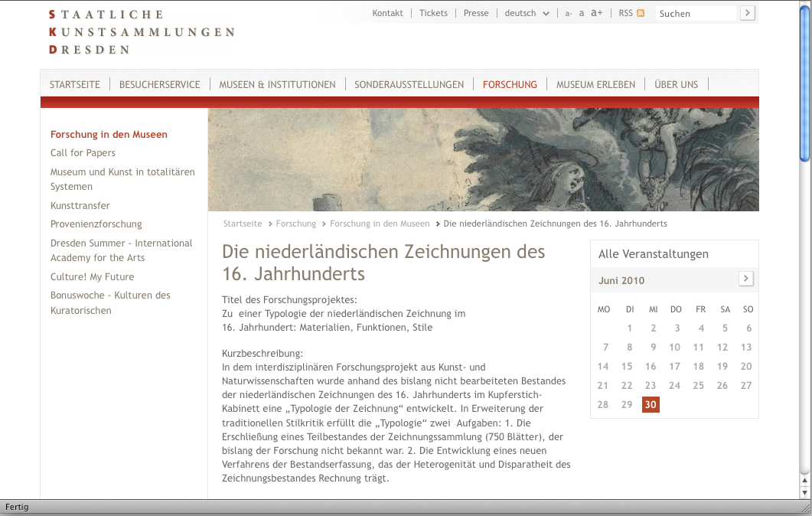Open the Provenienzforschung sidebar link
The width and height of the screenshot is (812, 516).
pos(96,224)
